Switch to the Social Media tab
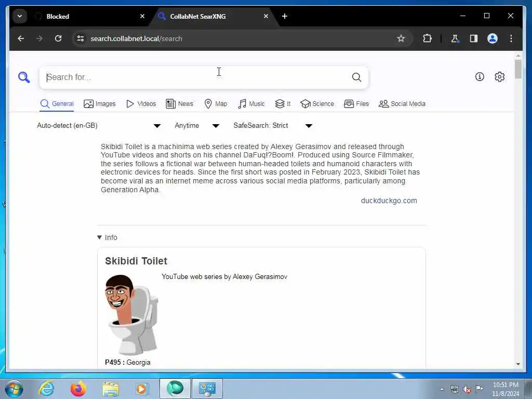The image size is (532, 399). tap(402, 104)
